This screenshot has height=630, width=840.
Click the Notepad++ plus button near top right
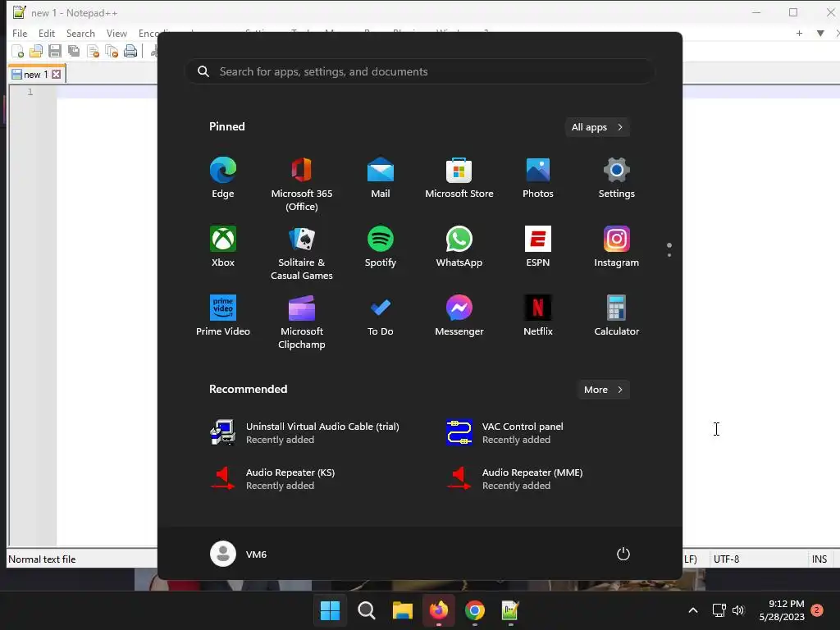coord(799,33)
